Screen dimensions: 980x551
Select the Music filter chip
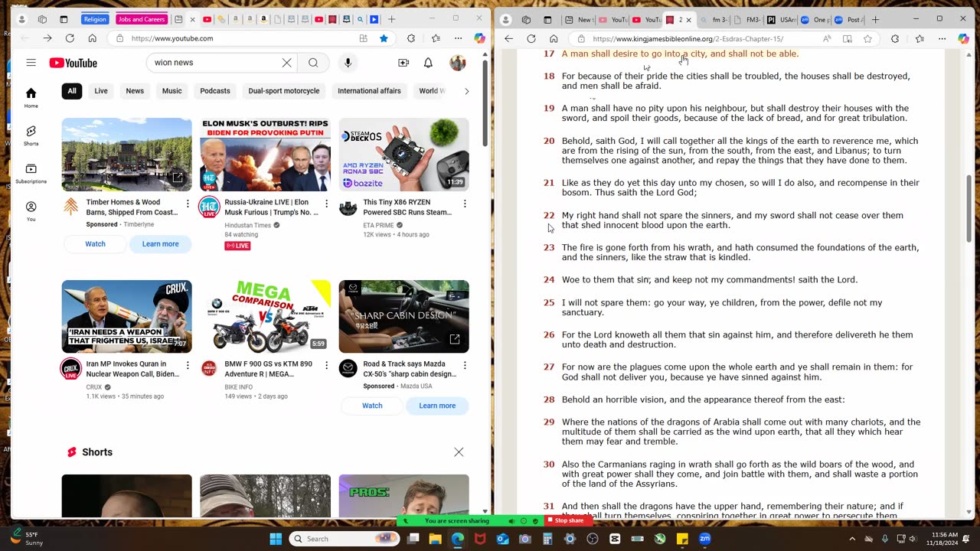(172, 91)
